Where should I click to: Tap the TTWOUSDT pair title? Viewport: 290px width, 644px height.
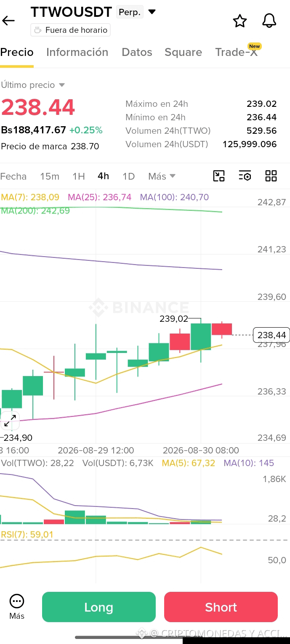(x=72, y=12)
